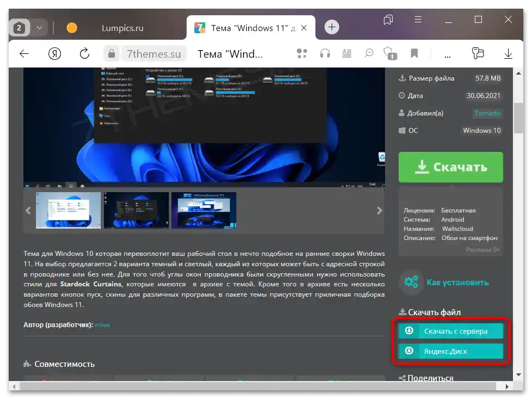532x399 pixels.
Task: Switch to the Lumpics.ru tab
Action: [122, 28]
